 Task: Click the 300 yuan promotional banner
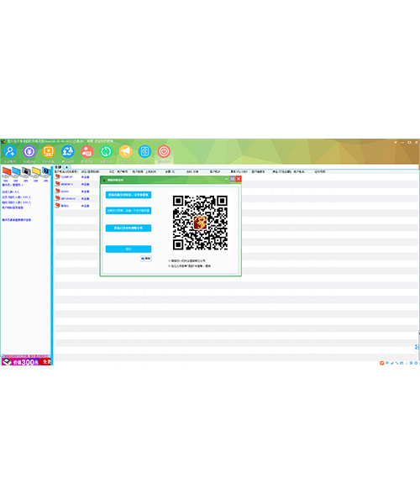[x=26, y=361]
